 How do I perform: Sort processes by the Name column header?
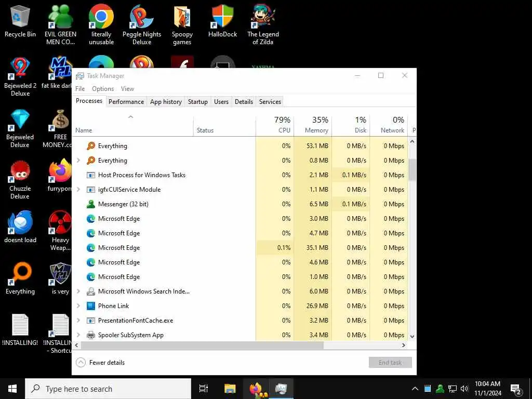point(133,125)
